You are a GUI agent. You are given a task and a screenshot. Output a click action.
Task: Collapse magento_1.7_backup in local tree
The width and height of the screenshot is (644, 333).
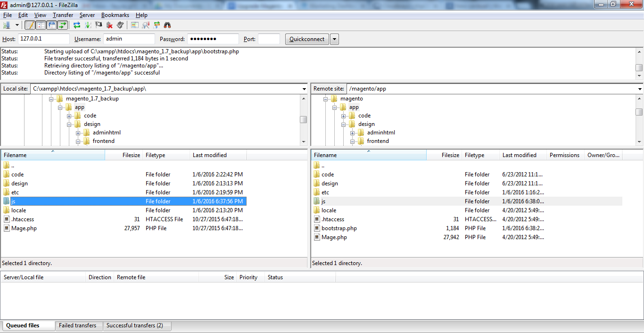[51, 99]
